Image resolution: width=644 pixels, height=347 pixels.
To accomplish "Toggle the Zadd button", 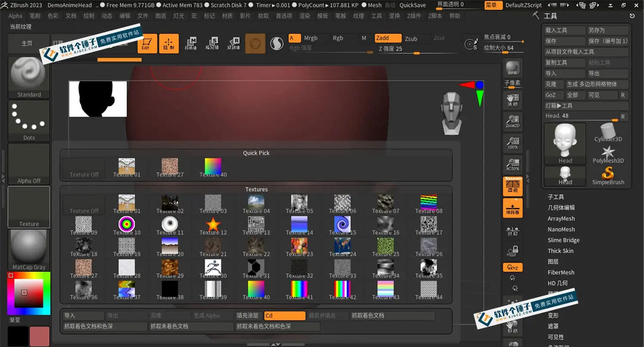I will coord(388,38).
